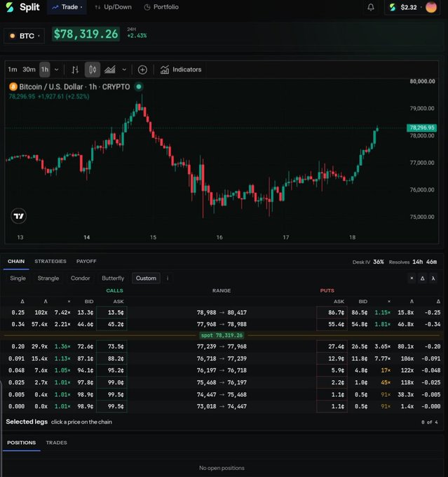Switch to the STRATEGIES tab
Viewport: 448px width, 477px height.
pos(50,262)
